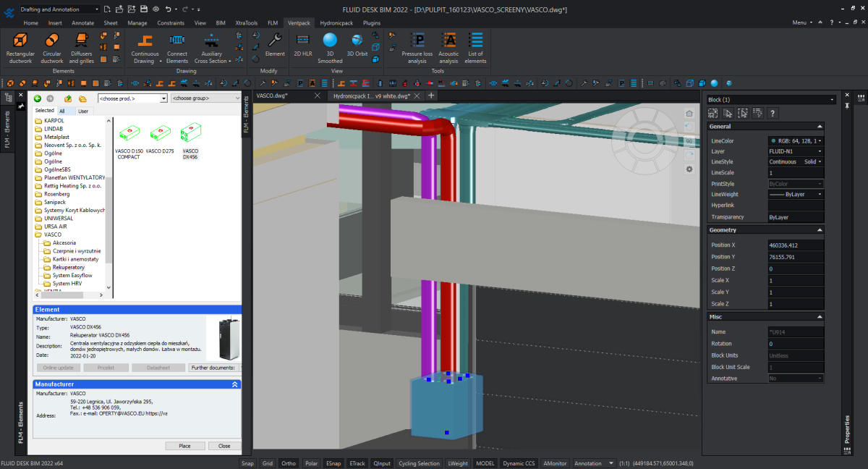Click the Place button
Viewport: 868px width, 469px height.
coord(184,446)
